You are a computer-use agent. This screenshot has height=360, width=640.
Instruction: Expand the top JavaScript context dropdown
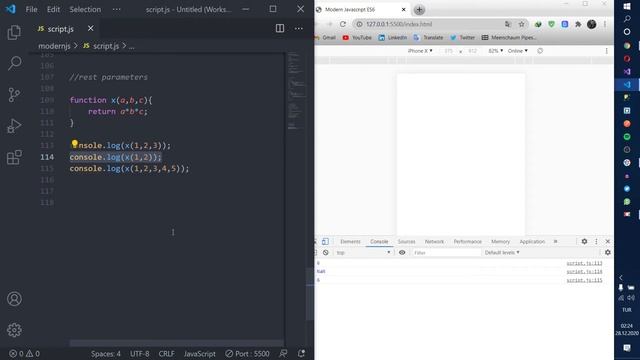[363, 253]
